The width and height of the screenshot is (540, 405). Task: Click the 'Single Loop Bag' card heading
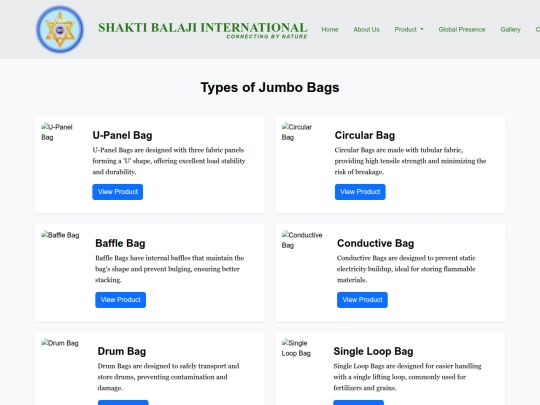point(373,351)
